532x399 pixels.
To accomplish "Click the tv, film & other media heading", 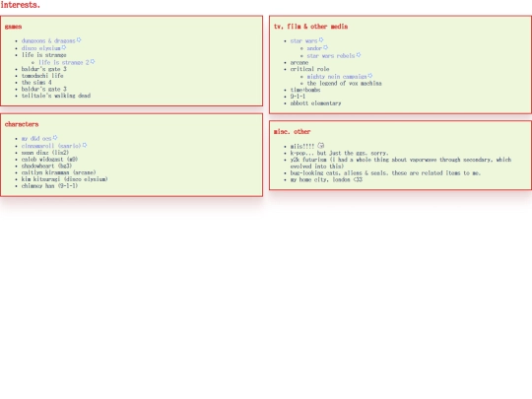I will click(x=310, y=27).
